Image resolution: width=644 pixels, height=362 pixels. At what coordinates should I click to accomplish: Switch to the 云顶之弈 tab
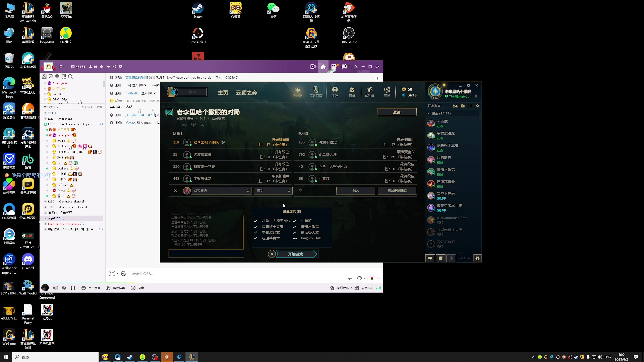[x=246, y=93]
